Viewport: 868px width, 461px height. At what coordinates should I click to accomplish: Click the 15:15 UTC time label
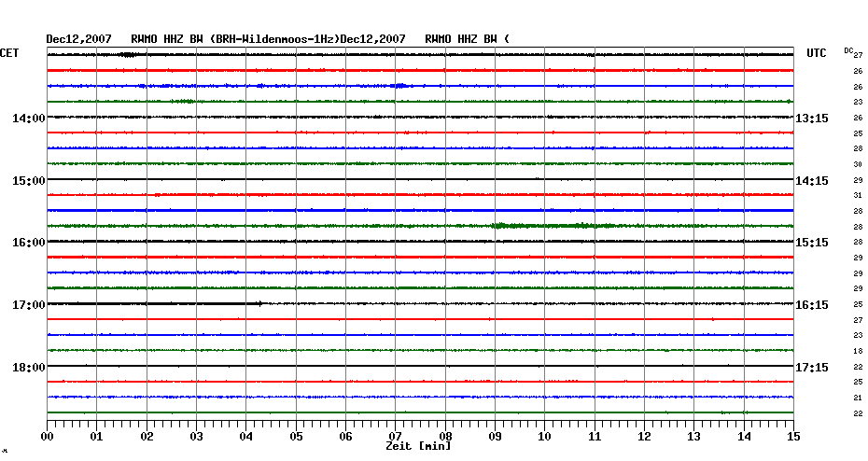coord(812,243)
